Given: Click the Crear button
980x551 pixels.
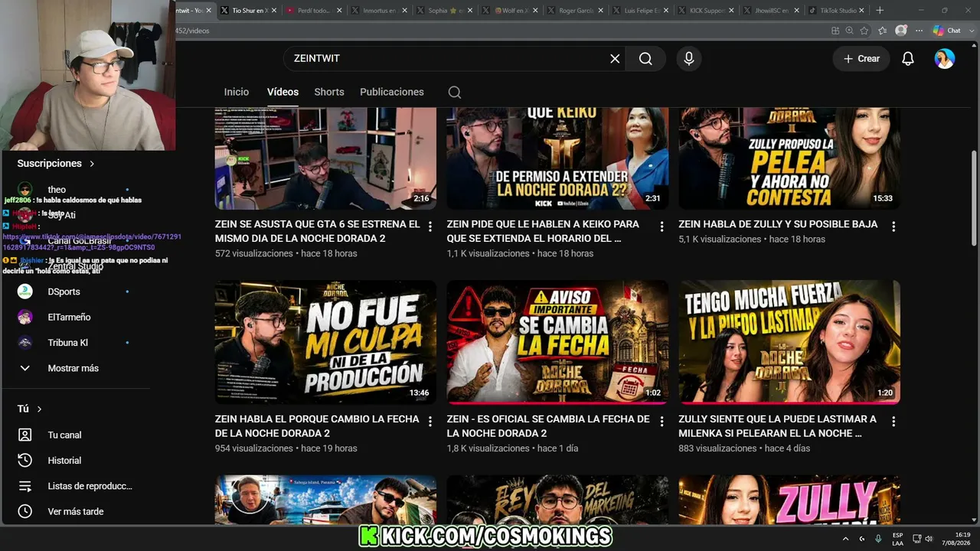Looking at the screenshot, I should pyautogui.click(x=861, y=59).
